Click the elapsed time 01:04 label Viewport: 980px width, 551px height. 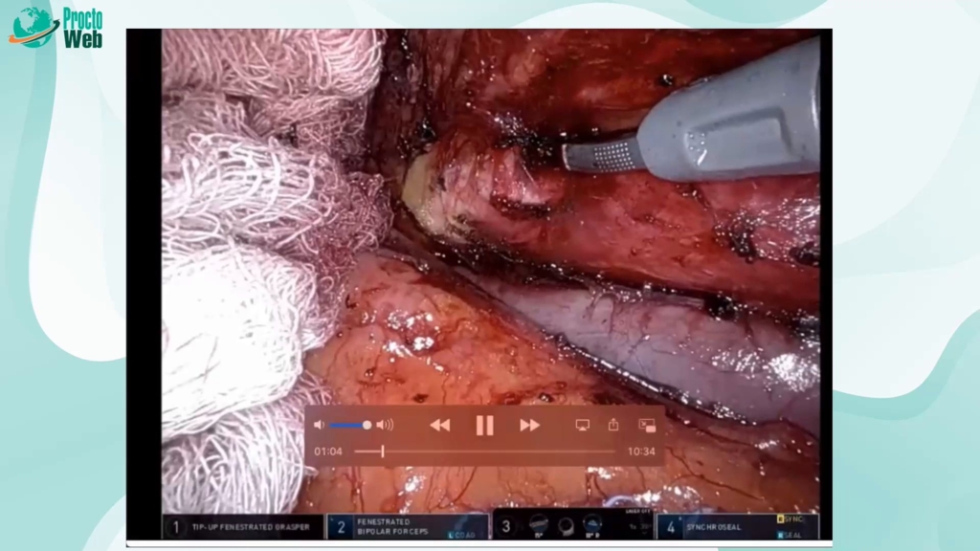328,452
